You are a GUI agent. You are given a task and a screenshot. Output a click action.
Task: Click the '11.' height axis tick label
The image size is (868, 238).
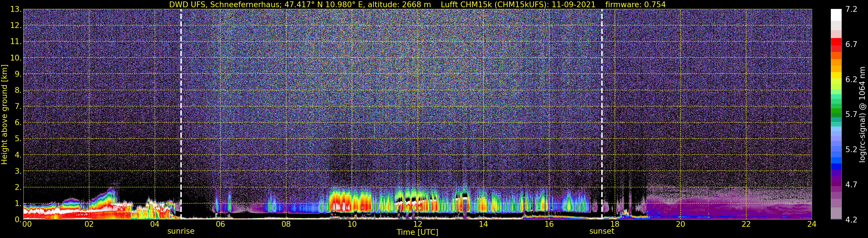click(x=16, y=42)
